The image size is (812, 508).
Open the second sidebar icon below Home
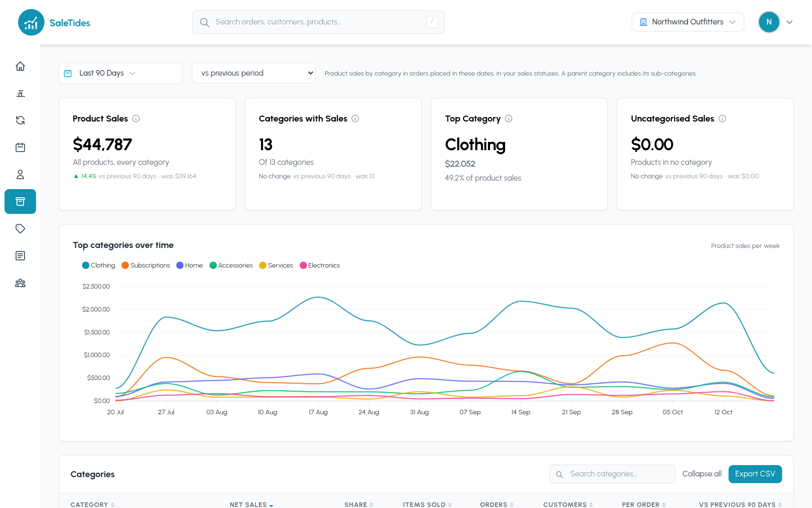20,93
